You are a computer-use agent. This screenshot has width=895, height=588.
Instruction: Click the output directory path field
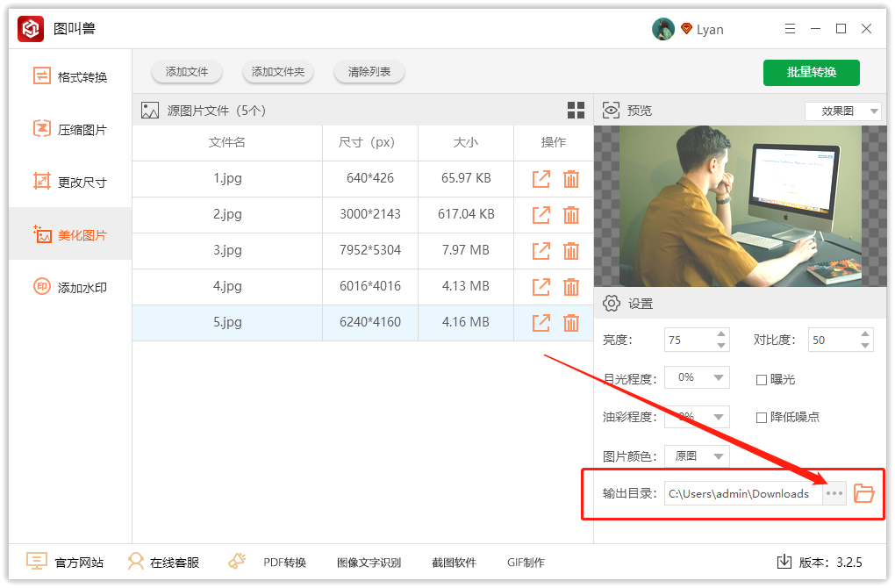point(742,493)
